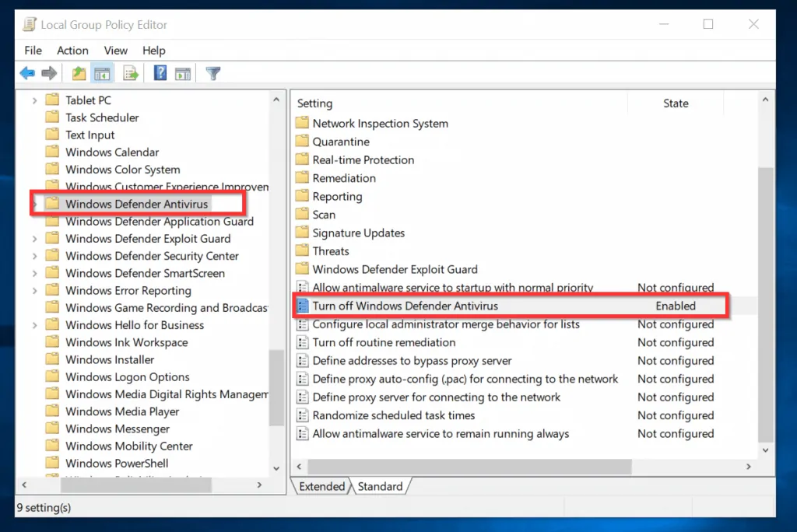
Task: Click the vertical scrollbar down arrow
Action: coord(765,450)
